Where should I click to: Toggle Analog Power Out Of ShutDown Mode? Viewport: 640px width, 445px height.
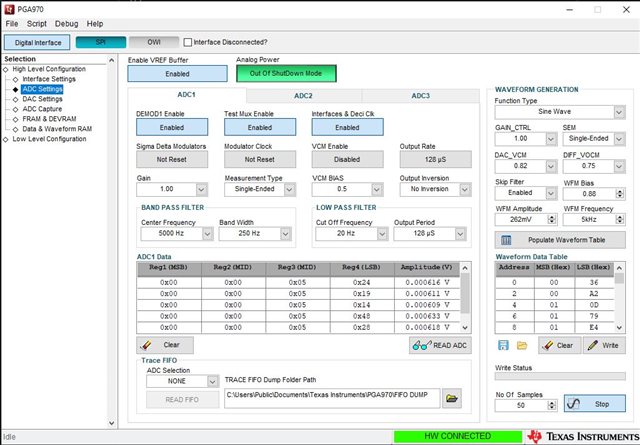(x=286, y=73)
